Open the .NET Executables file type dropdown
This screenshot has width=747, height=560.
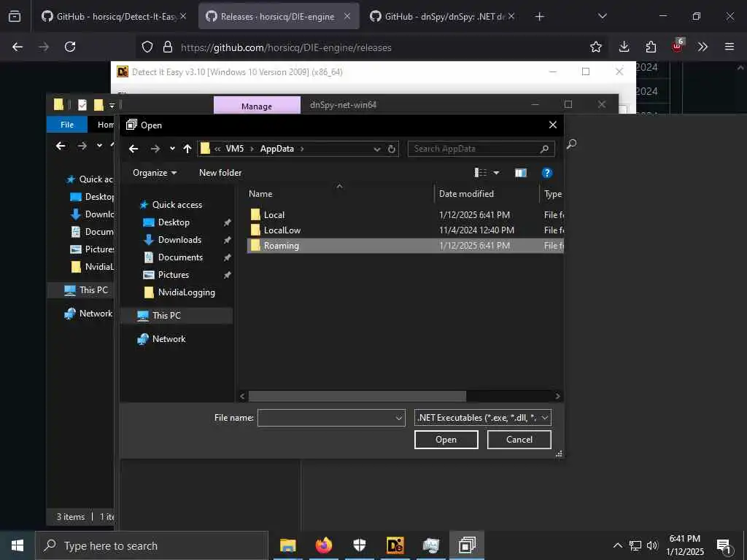(483, 418)
